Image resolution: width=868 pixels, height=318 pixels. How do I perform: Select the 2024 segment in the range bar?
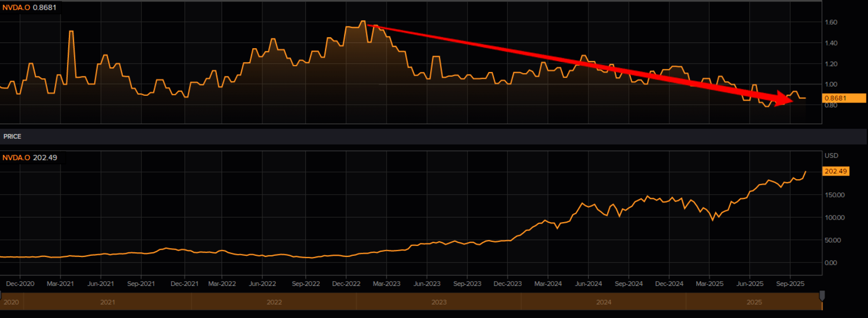click(x=604, y=302)
